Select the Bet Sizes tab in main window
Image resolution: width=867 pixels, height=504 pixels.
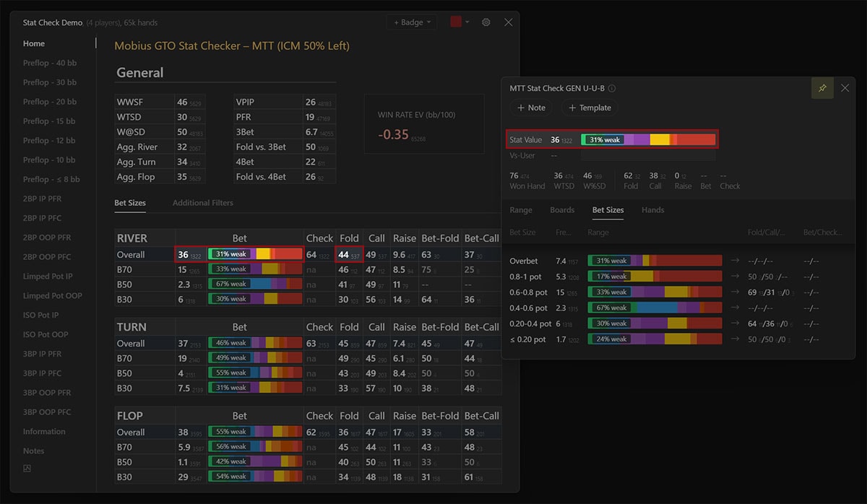(130, 203)
